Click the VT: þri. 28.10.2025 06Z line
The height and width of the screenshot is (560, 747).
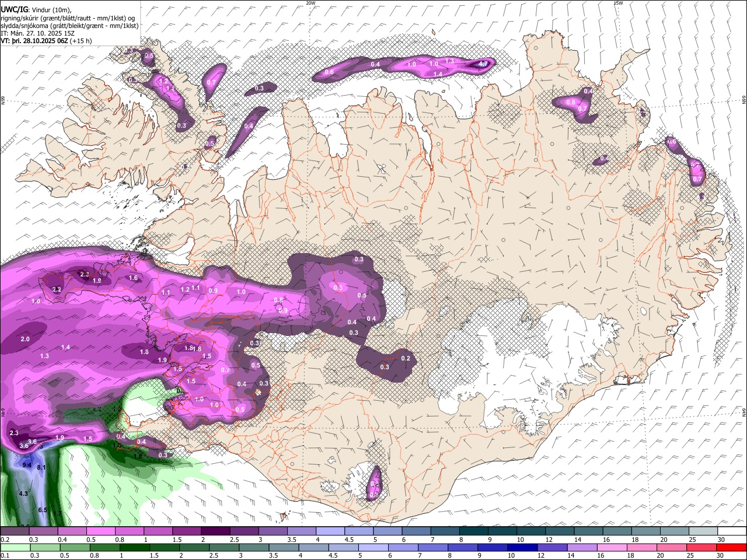(46, 41)
